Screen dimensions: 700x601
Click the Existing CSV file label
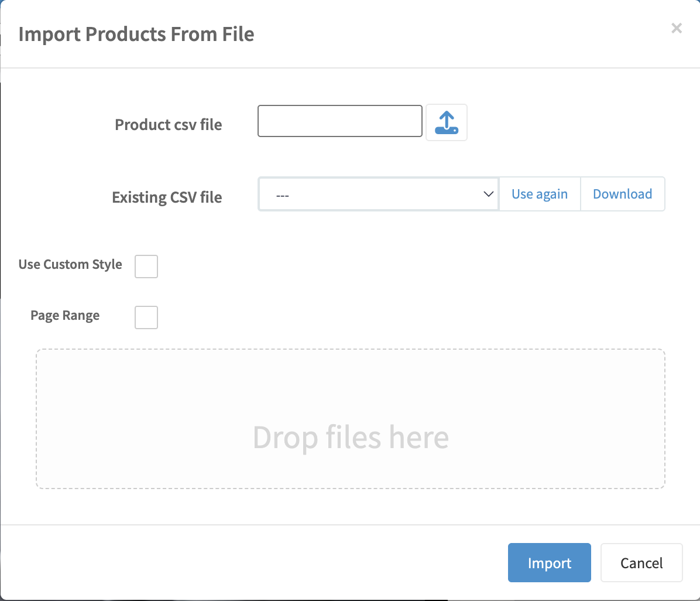tap(167, 197)
